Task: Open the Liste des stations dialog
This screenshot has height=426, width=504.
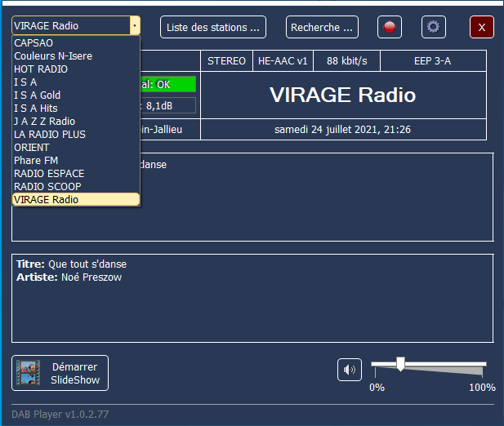Action: 213,27
